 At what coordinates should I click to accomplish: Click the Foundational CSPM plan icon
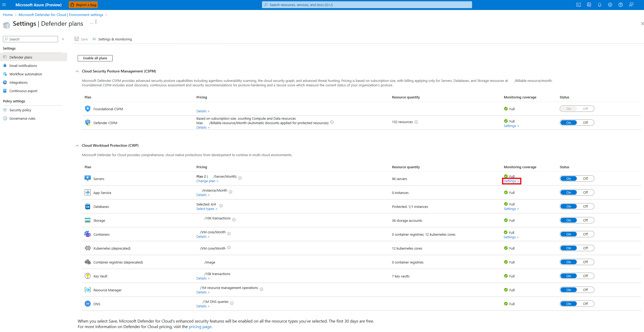click(86, 109)
